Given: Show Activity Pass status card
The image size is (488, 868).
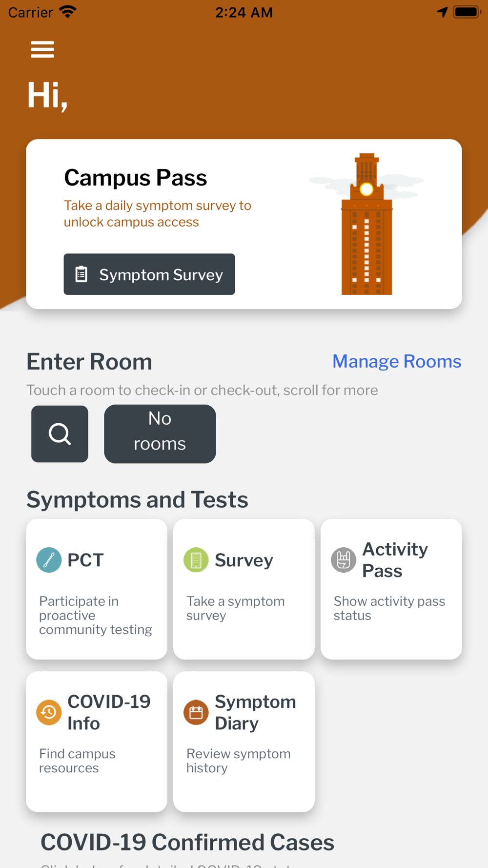Looking at the screenshot, I should pos(391,589).
